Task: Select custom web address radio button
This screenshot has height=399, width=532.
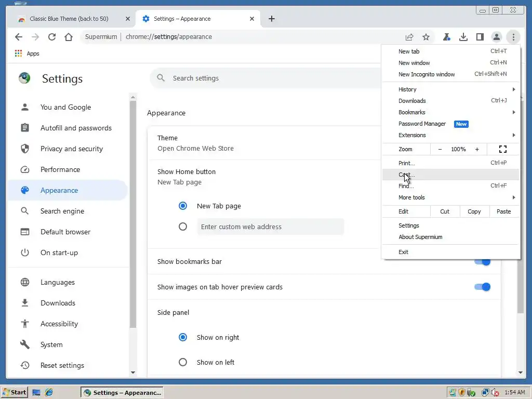Action: coord(183,227)
